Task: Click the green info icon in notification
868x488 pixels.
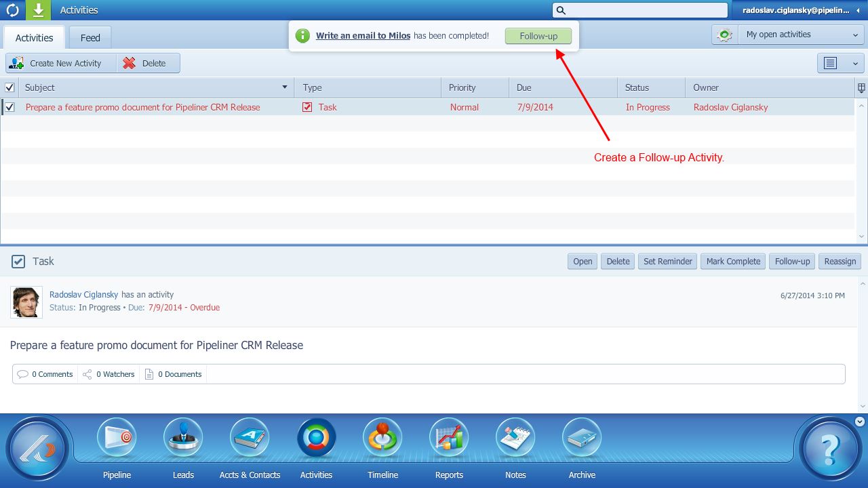Action: [302, 36]
